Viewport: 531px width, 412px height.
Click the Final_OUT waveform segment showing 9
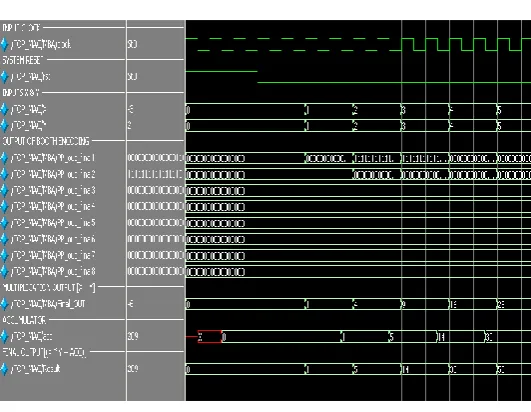click(425, 304)
